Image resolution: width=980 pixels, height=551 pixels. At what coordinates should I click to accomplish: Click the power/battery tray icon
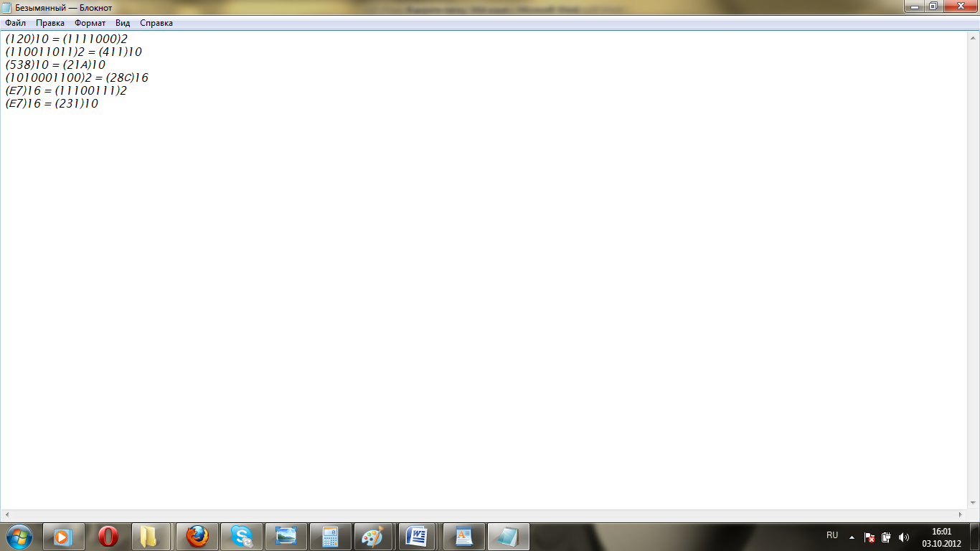(x=886, y=537)
